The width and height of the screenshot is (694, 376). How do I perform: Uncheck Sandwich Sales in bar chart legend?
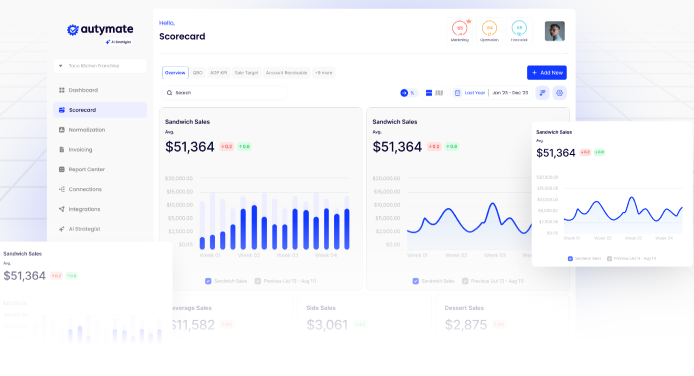coord(208,281)
